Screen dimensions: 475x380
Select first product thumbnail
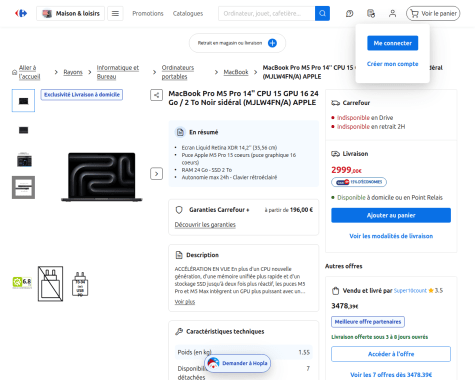pos(23,101)
